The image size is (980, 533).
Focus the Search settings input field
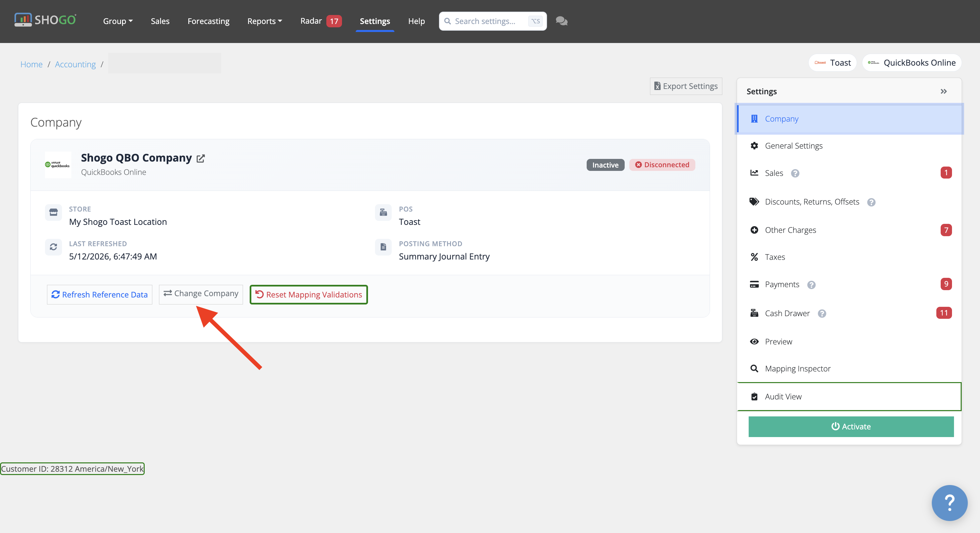(x=493, y=21)
